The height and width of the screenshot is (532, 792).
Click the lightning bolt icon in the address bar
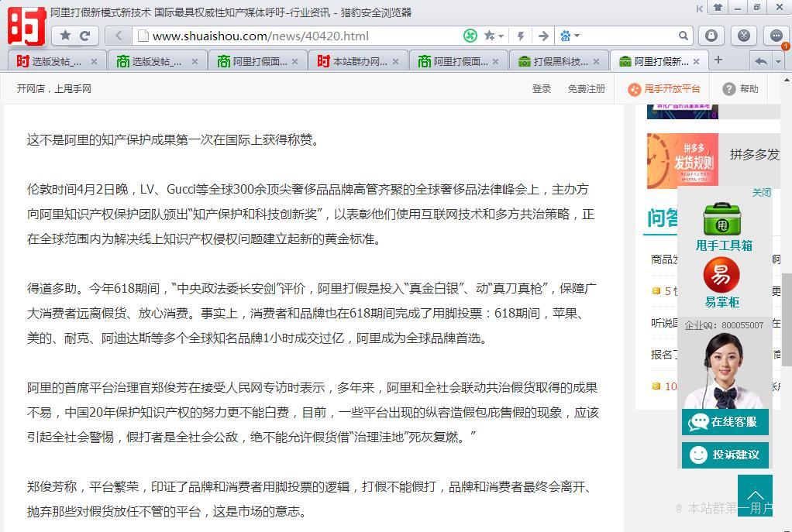(x=521, y=36)
